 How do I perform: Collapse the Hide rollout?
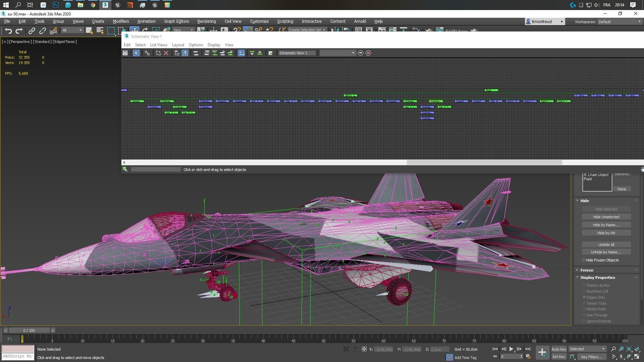pyautogui.click(x=584, y=201)
